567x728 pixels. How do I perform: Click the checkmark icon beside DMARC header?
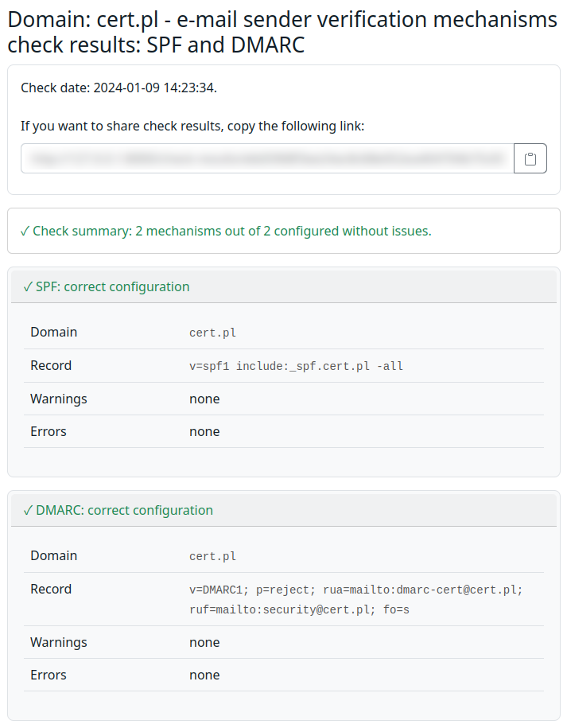[28, 510]
